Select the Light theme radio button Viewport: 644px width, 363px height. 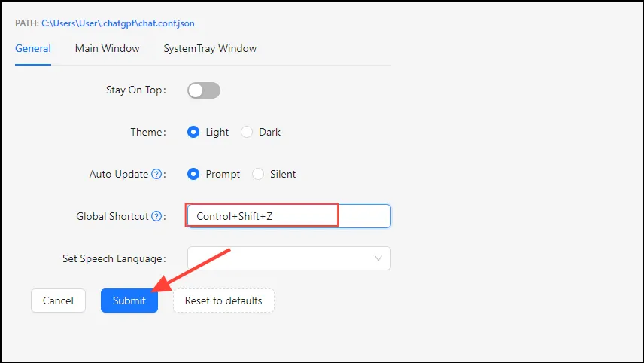[193, 132]
